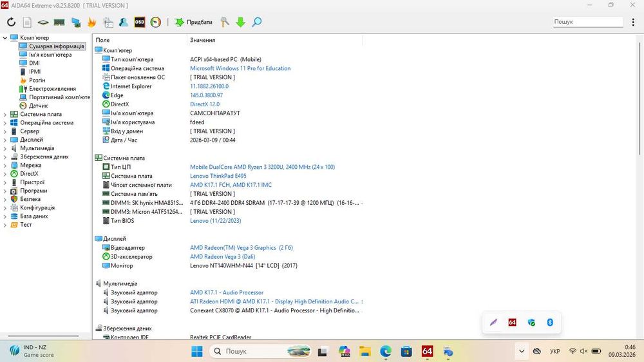Click the purple feather tray icon
The height and width of the screenshot is (362, 644).
(x=493, y=323)
